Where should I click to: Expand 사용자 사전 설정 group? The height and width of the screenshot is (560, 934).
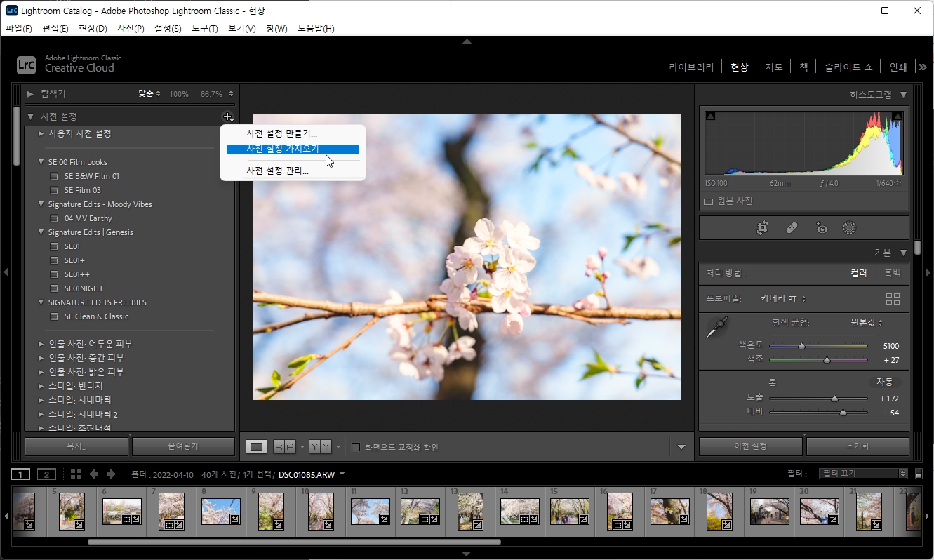pyautogui.click(x=41, y=133)
